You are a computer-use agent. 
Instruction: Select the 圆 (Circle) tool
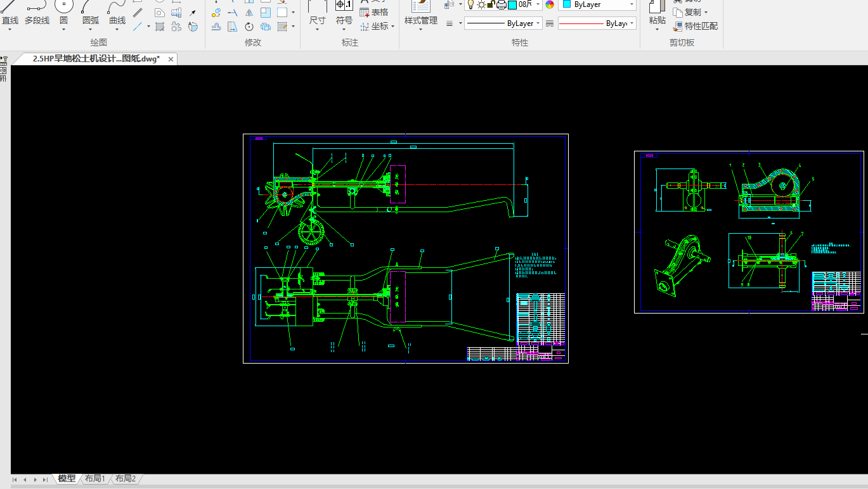pos(63,13)
